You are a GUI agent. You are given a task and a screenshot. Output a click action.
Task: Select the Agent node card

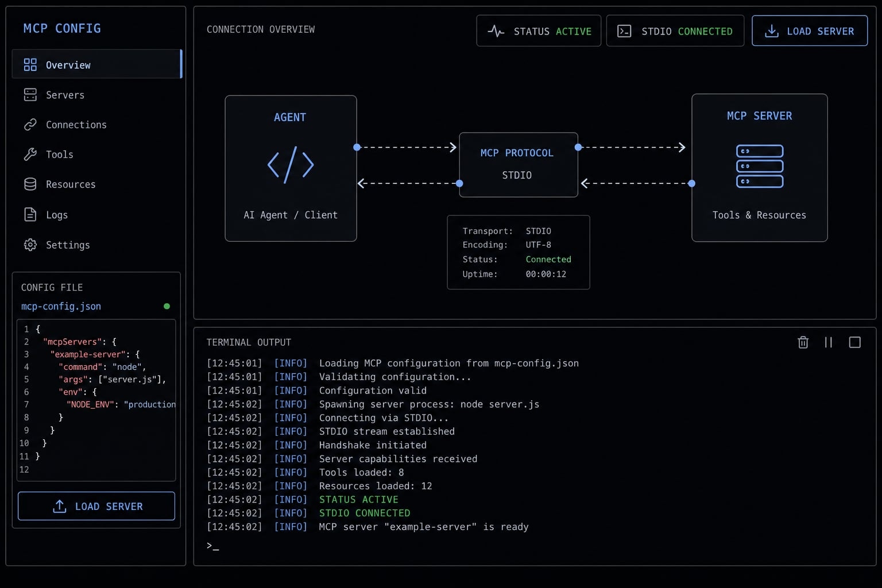291,168
